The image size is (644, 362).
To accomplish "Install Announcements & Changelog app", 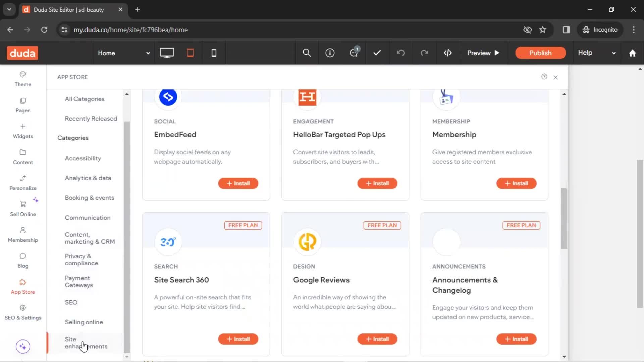I will [517, 339].
